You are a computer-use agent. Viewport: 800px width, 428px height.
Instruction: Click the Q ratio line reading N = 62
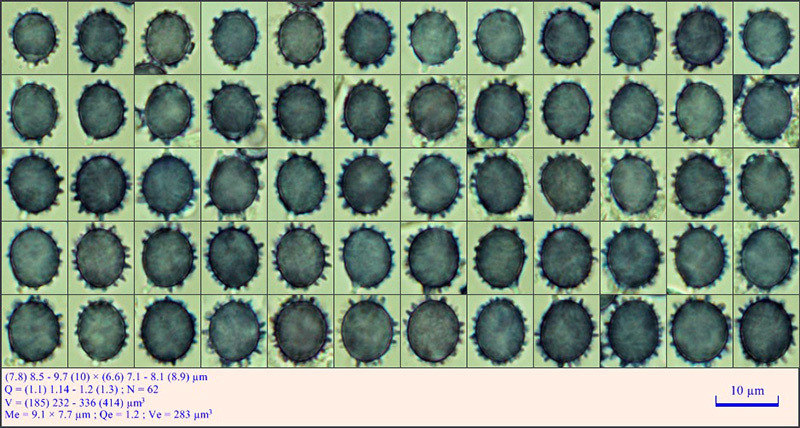[x=82, y=390]
